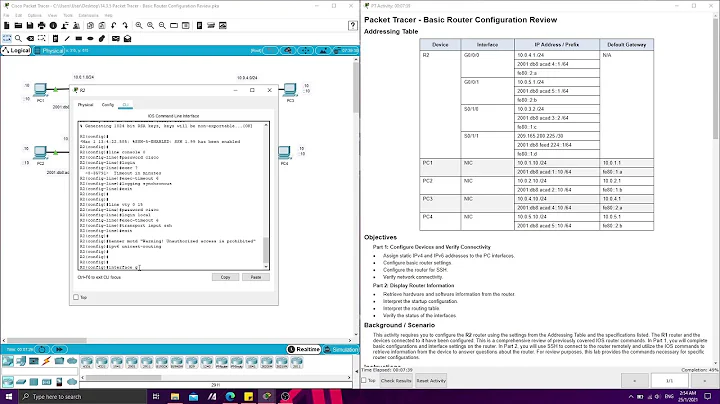The height and width of the screenshot is (404, 720).
Task: Open the Tools menu
Action: (68, 15)
